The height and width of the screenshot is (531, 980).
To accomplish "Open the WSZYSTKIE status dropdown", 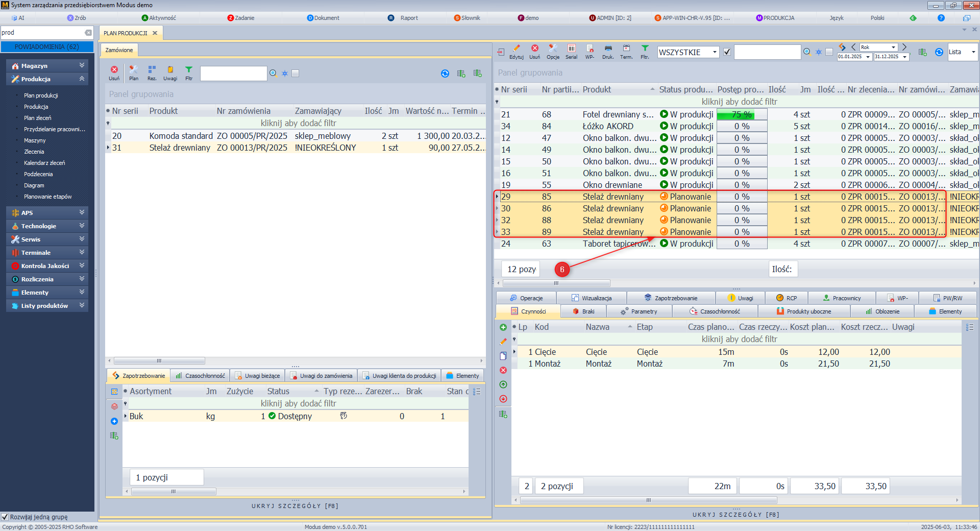I will 715,52.
